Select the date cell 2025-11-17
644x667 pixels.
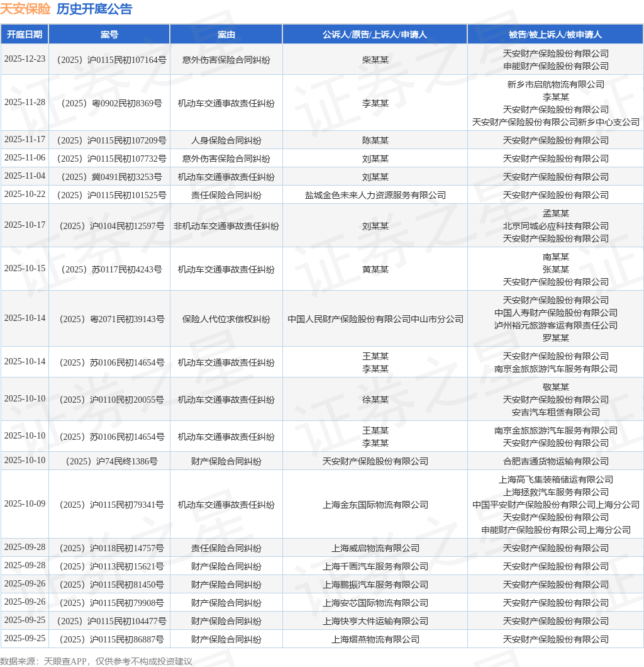click(x=25, y=139)
